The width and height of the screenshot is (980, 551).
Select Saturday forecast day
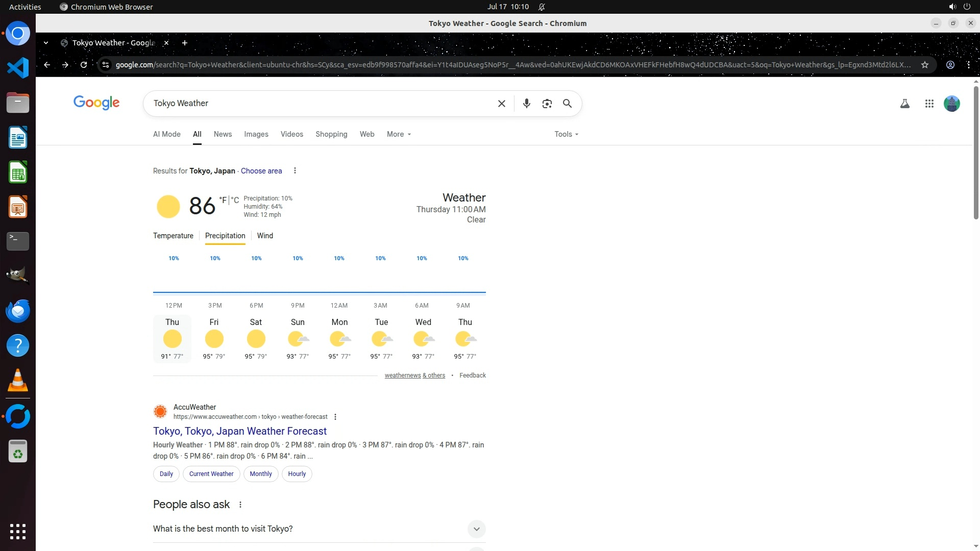tap(256, 339)
